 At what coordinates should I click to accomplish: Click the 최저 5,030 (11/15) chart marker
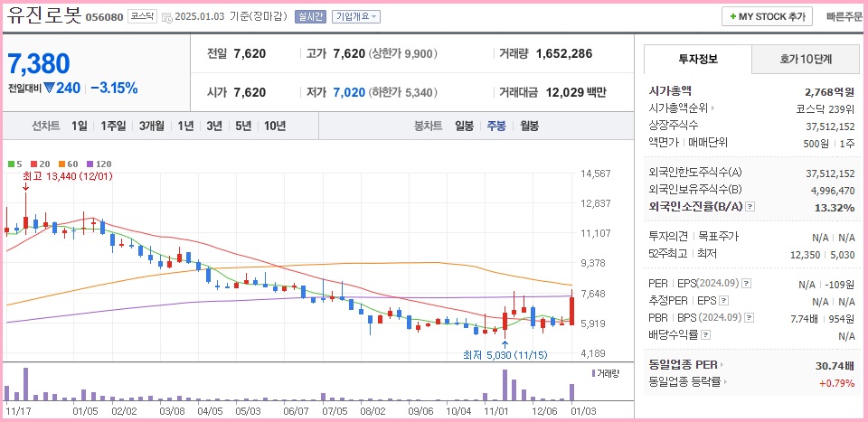[x=505, y=354]
